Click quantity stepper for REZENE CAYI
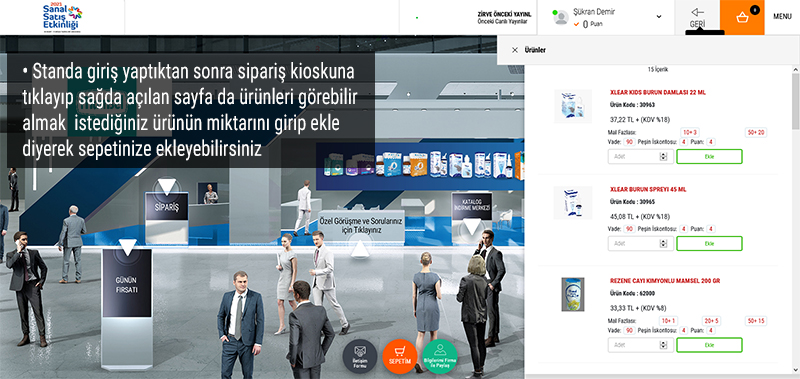This screenshot has height=379, width=800. 663,345
